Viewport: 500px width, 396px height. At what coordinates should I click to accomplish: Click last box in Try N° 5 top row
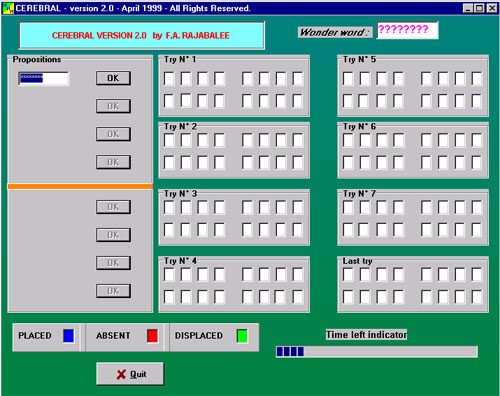(477, 79)
